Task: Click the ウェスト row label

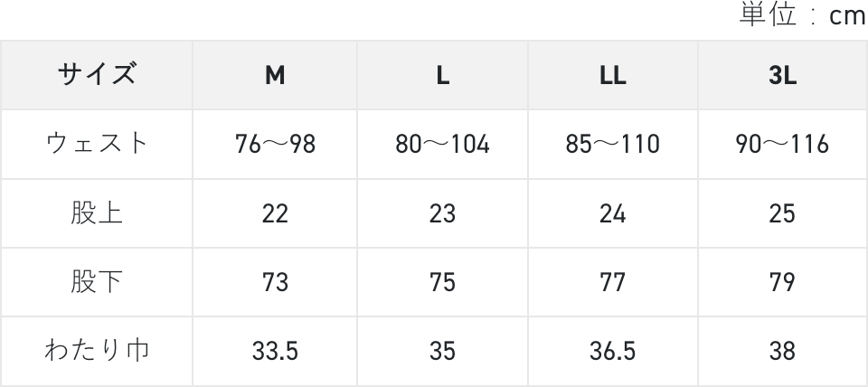Action: coord(97,144)
